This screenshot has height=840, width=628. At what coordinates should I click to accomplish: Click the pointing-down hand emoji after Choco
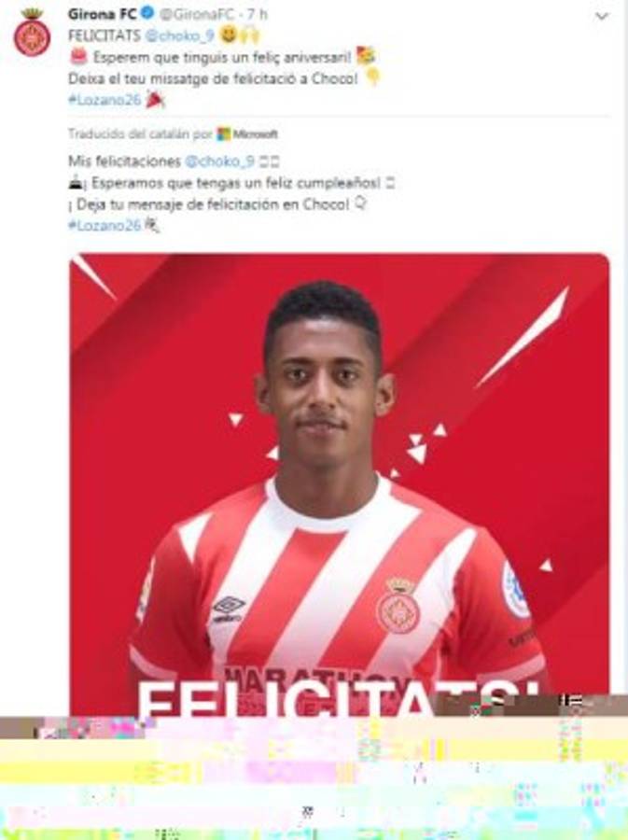(372, 77)
